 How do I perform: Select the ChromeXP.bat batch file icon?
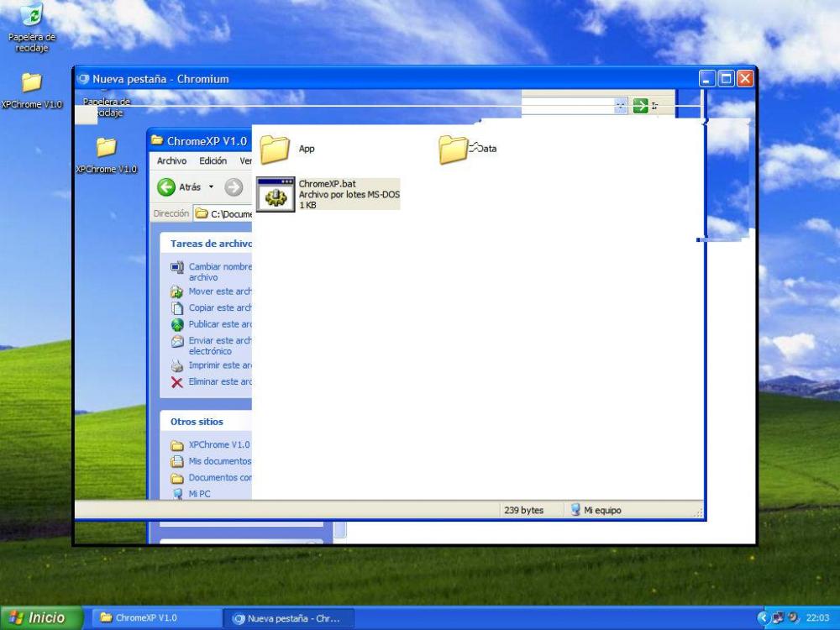(275, 195)
